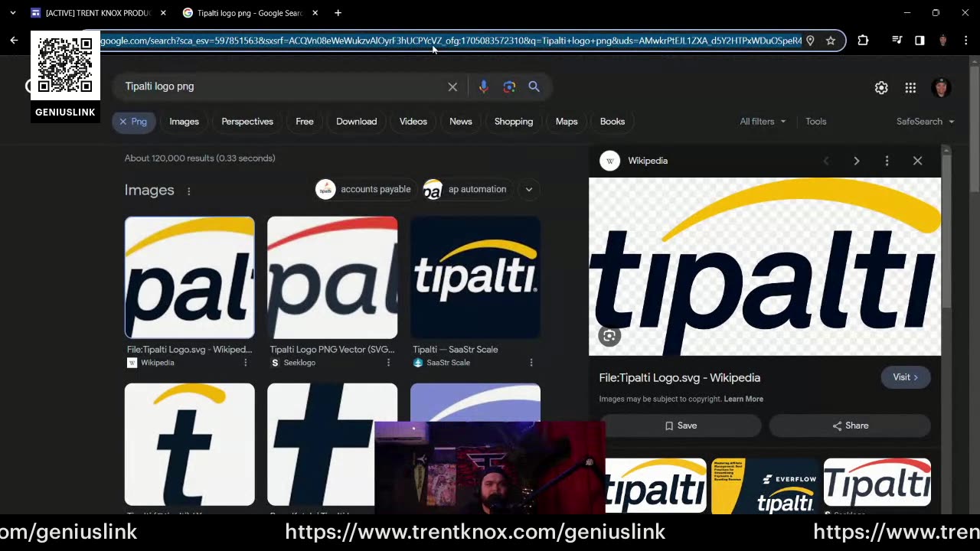Switch to the Videos filter
The image size is (980, 551).
(413, 122)
